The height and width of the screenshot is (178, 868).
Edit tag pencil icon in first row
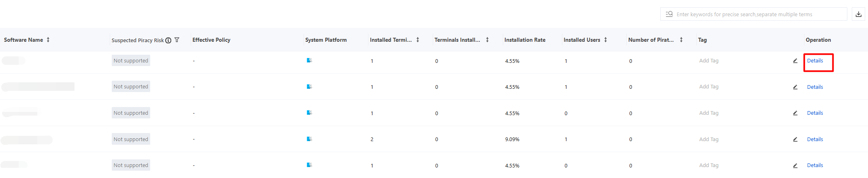795,61
